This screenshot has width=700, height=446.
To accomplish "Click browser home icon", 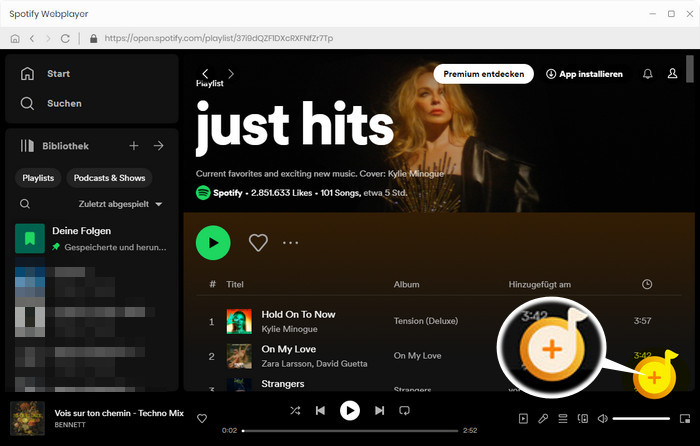I will (x=15, y=38).
